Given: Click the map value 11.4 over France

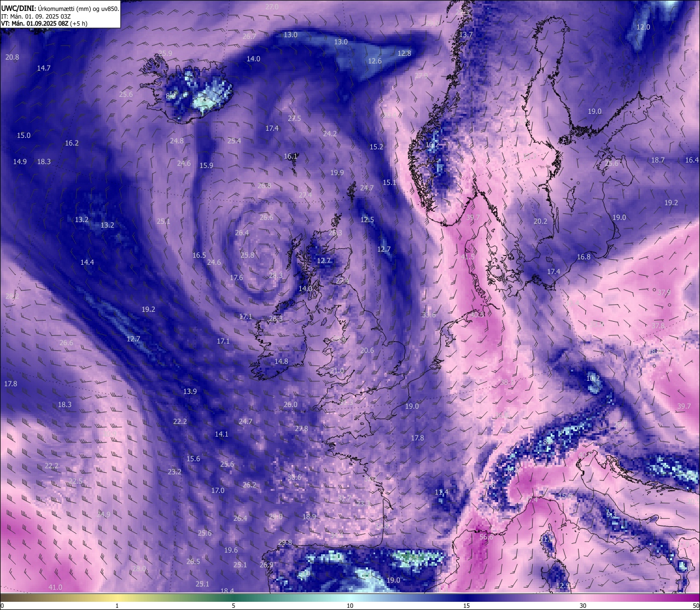Looking at the screenshot, I should [x=441, y=492].
